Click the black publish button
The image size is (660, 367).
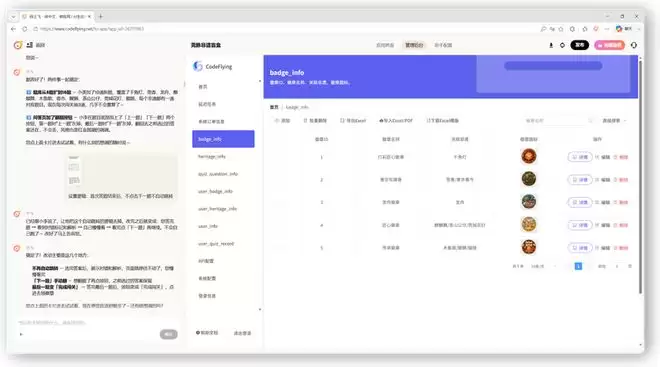point(580,45)
